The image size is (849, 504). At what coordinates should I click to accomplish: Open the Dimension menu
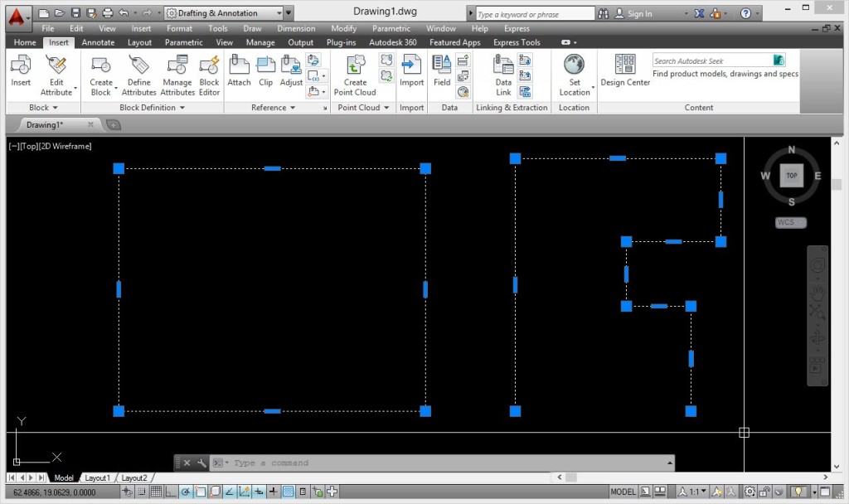pos(296,28)
